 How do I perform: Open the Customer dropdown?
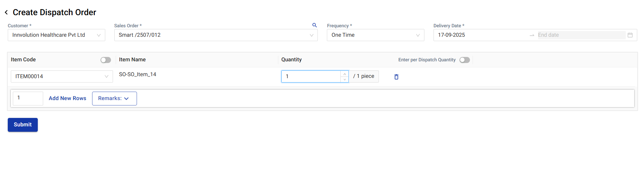pyautogui.click(x=56, y=35)
